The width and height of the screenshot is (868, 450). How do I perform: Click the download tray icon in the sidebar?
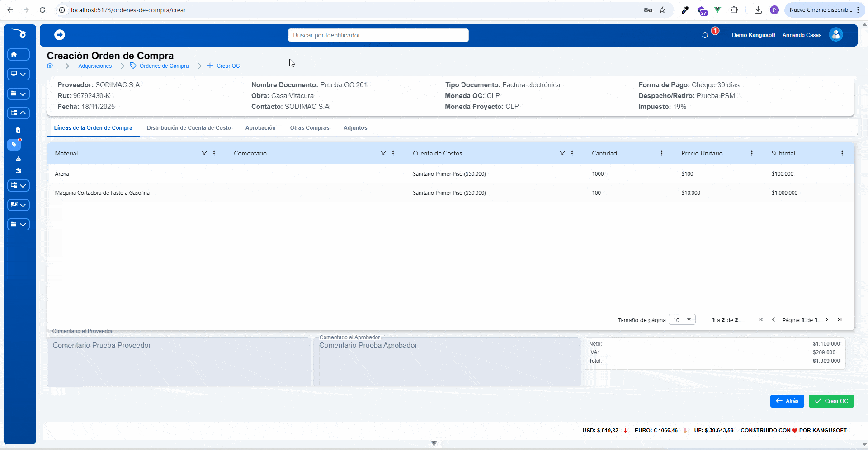click(19, 159)
